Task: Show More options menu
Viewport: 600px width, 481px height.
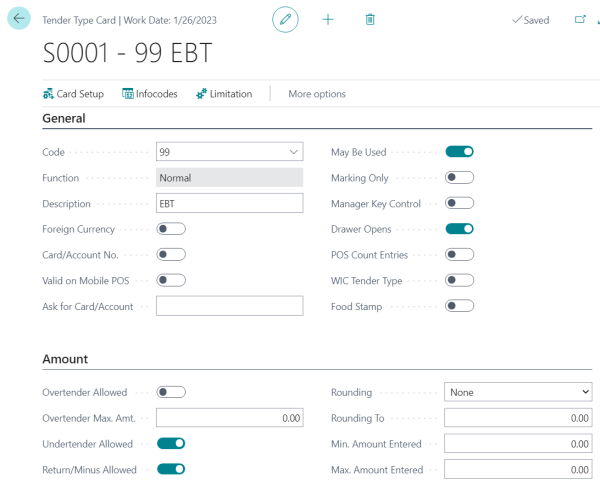Action: pyautogui.click(x=317, y=94)
